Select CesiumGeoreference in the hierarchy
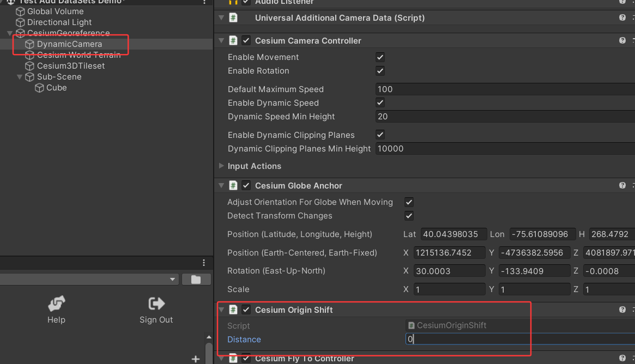The image size is (635, 364). [68, 33]
